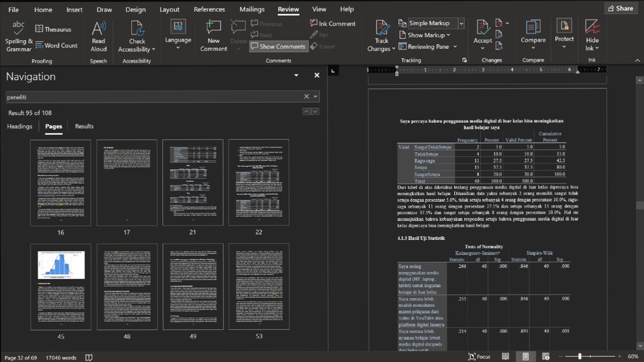Open the Compare documents tool
The height and width of the screenshot is (362, 644).
pyautogui.click(x=533, y=35)
